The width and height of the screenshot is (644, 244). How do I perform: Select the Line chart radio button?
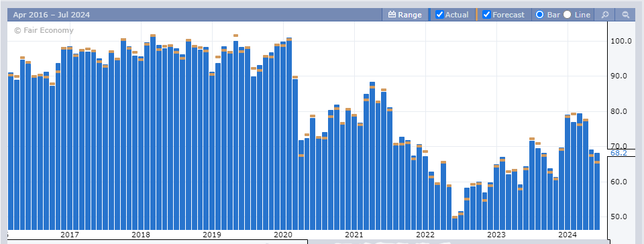tap(568, 15)
